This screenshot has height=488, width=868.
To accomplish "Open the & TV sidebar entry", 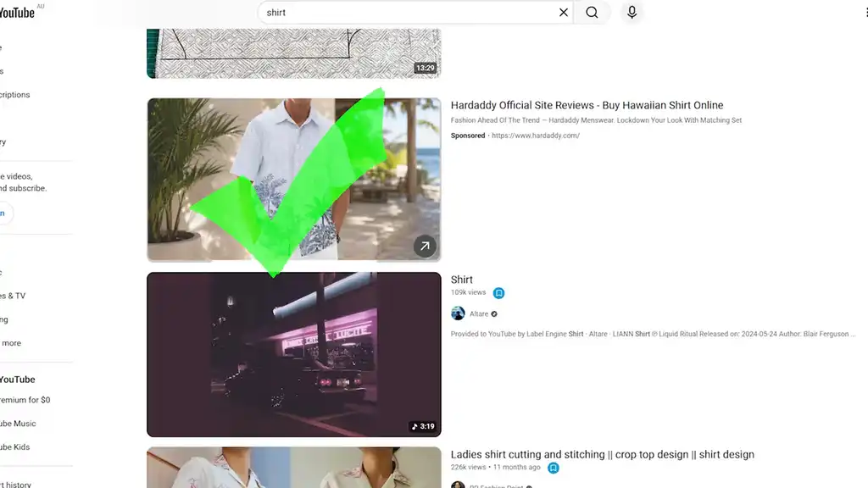I will click(x=13, y=296).
